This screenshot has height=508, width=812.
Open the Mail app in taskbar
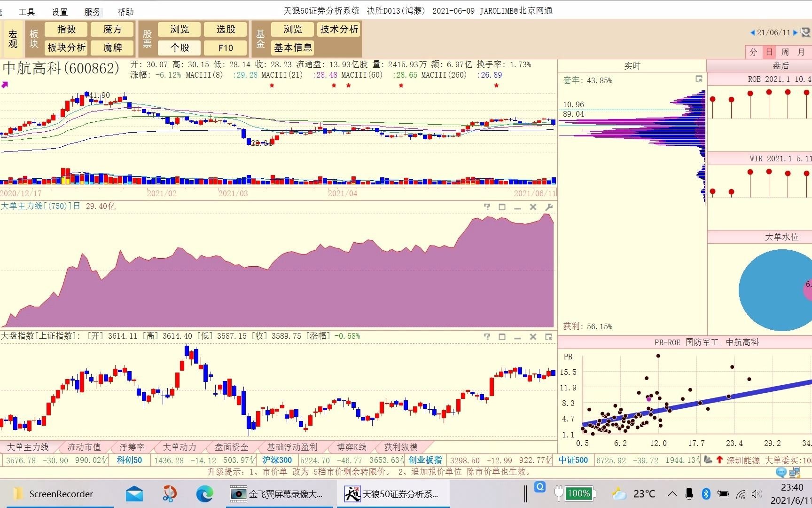click(134, 494)
